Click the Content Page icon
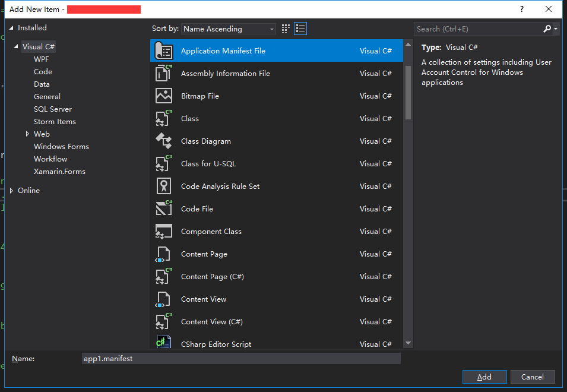The height and width of the screenshot is (392, 567). [x=163, y=254]
